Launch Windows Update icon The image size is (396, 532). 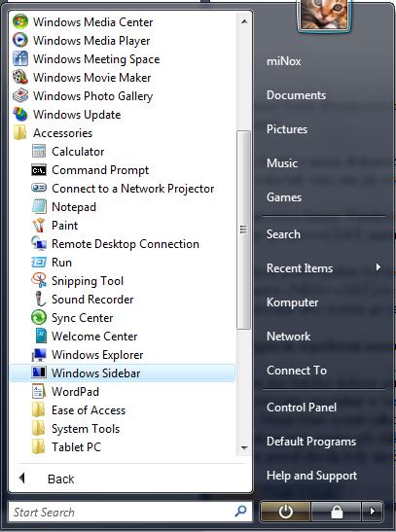(20, 114)
